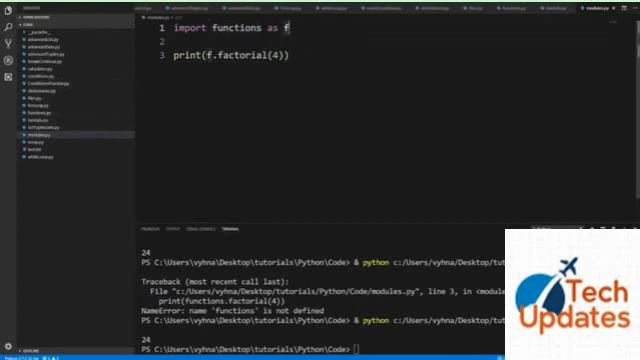The height and width of the screenshot is (360, 640).
Task: Click the split editor icon at top right
Action: point(624,8)
